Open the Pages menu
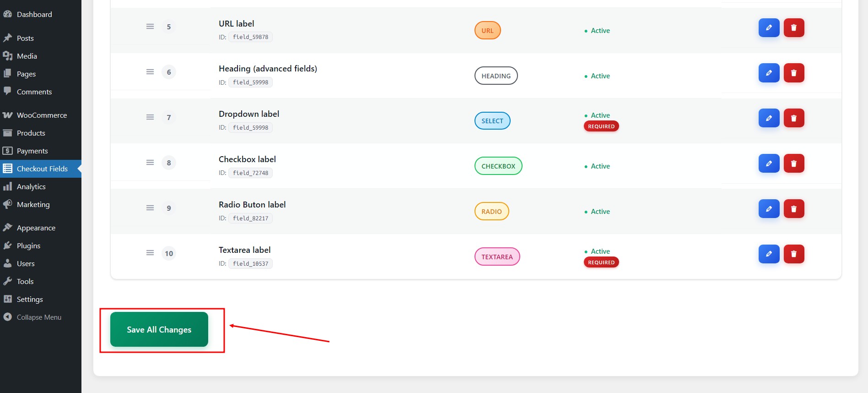The width and height of the screenshot is (868, 393). coord(41,74)
